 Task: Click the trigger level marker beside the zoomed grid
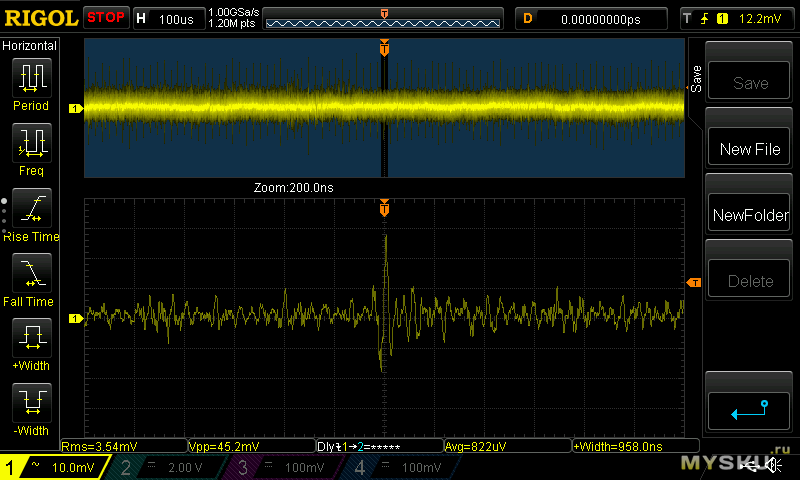tap(694, 283)
